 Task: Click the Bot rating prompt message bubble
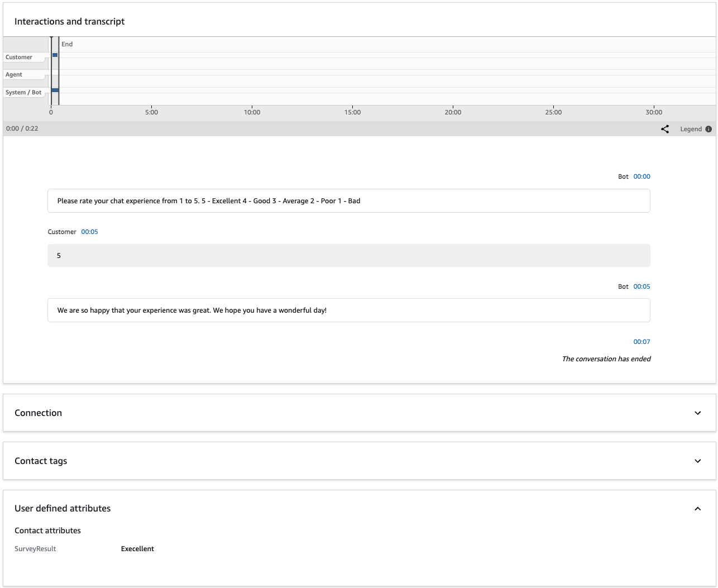348,200
